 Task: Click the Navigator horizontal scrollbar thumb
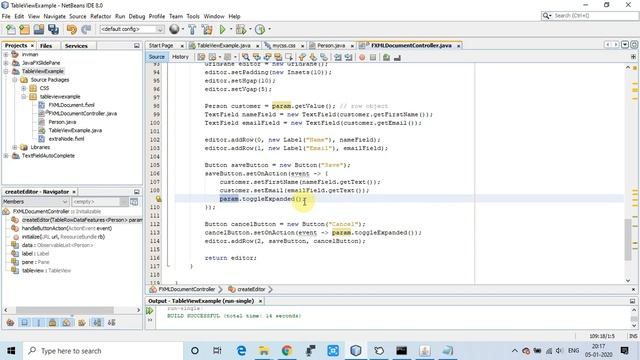(x=64, y=310)
